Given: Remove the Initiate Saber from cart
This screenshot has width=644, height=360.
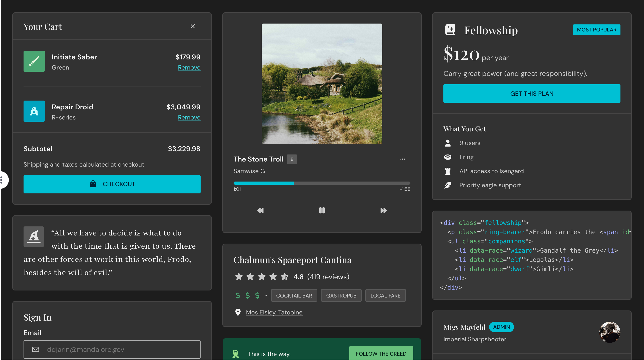Looking at the screenshot, I should 189,68.
